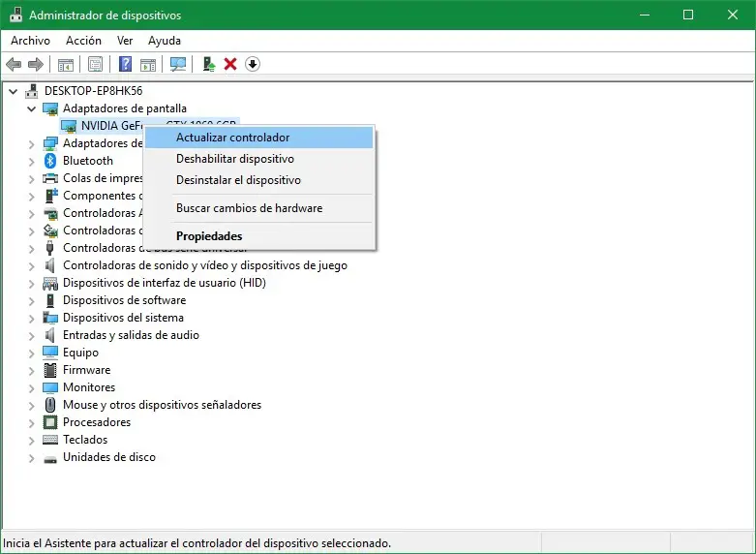Click the Disable device down-arrow icon
Image resolution: width=756 pixels, height=554 pixels.
[x=253, y=64]
